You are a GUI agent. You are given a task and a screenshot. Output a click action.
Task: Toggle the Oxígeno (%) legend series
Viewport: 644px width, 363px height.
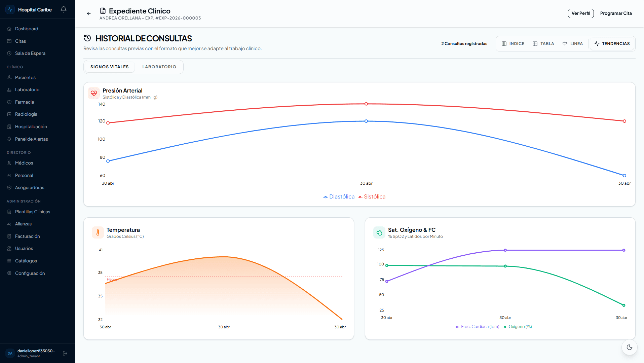[517, 327]
